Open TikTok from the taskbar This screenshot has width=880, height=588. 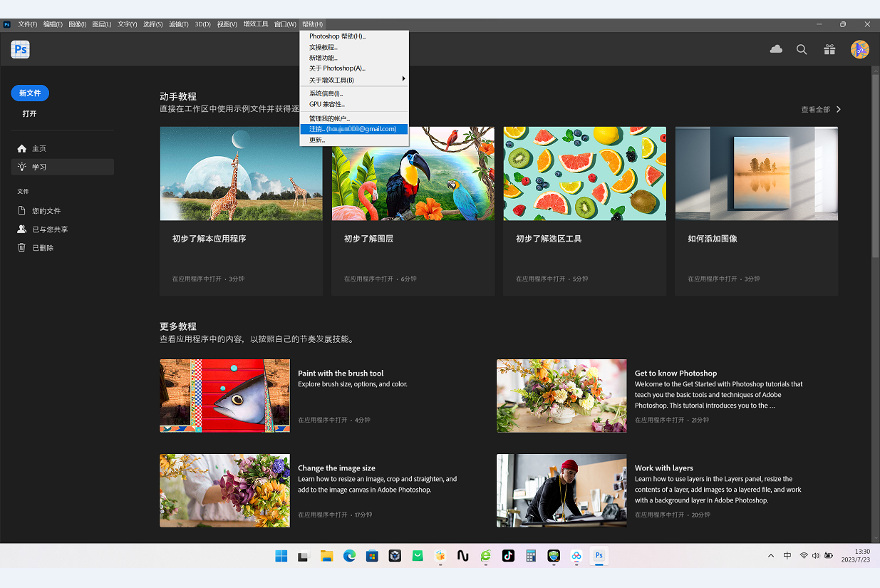point(508,556)
